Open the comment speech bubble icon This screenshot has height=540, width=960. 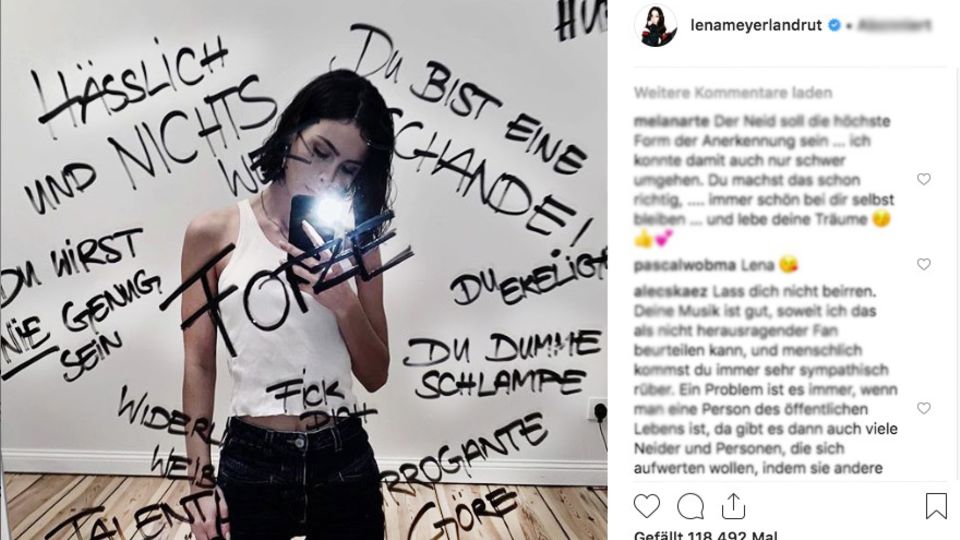pyautogui.click(x=690, y=506)
